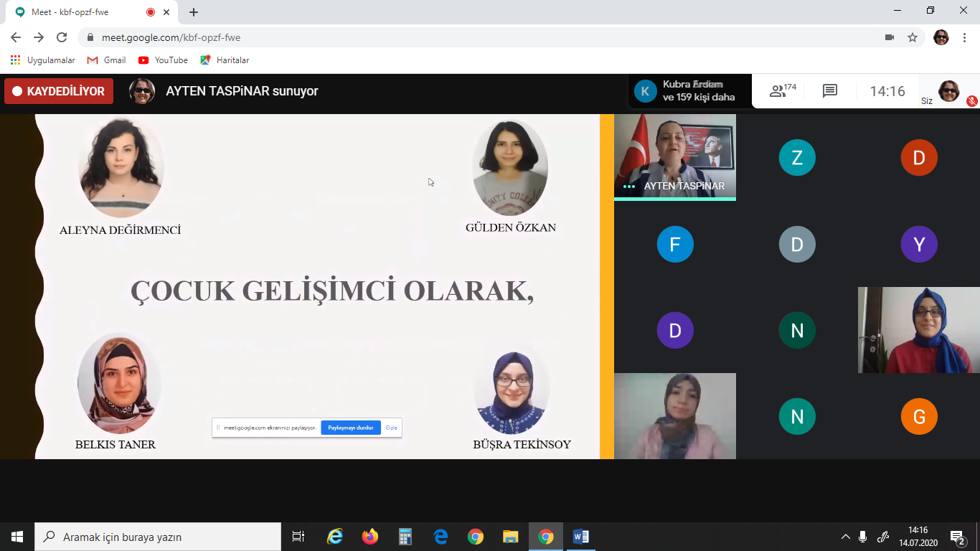
Task: Open the chat messages icon
Action: tap(830, 91)
